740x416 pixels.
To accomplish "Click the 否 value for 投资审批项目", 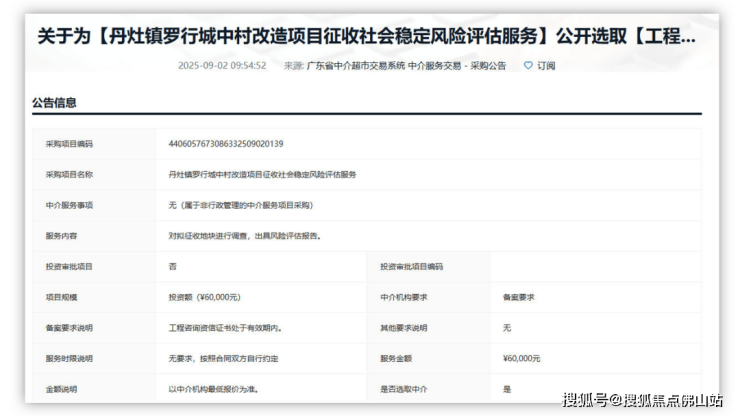I will coord(173,267).
